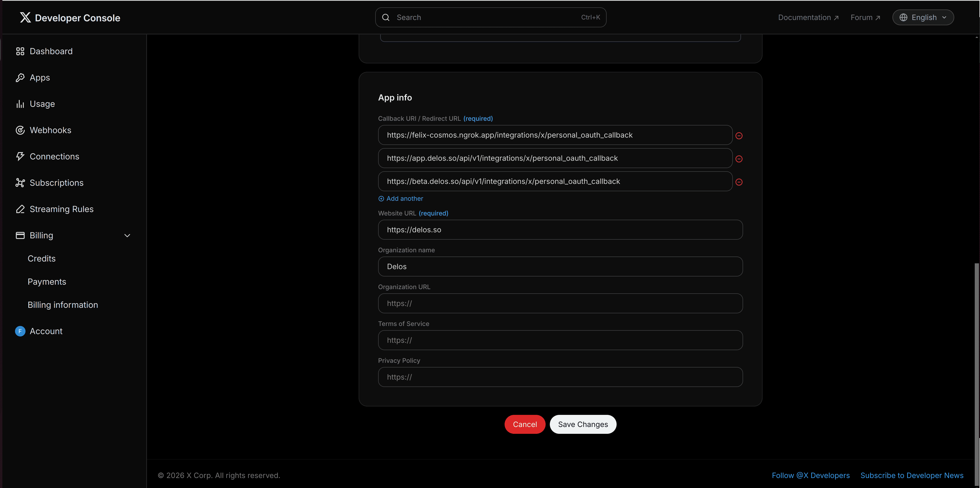Viewport: 980px width, 488px height.
Task: Open the Credits billing page
Action: click(42, 258)
